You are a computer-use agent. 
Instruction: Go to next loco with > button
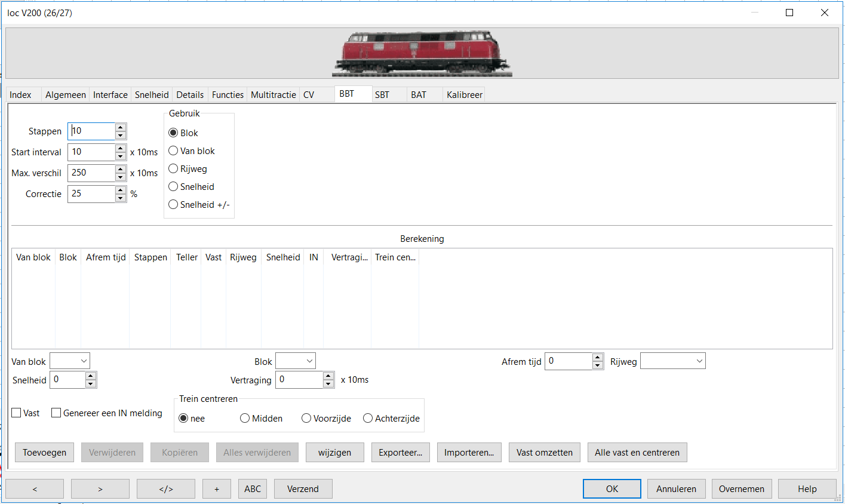click(100, 489)
